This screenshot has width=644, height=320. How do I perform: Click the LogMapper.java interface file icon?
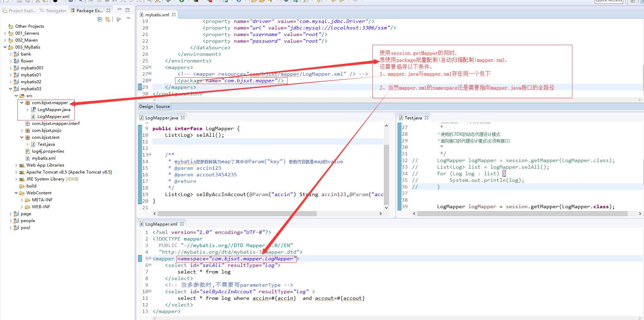pyautogui.click(x=33, y=109)
